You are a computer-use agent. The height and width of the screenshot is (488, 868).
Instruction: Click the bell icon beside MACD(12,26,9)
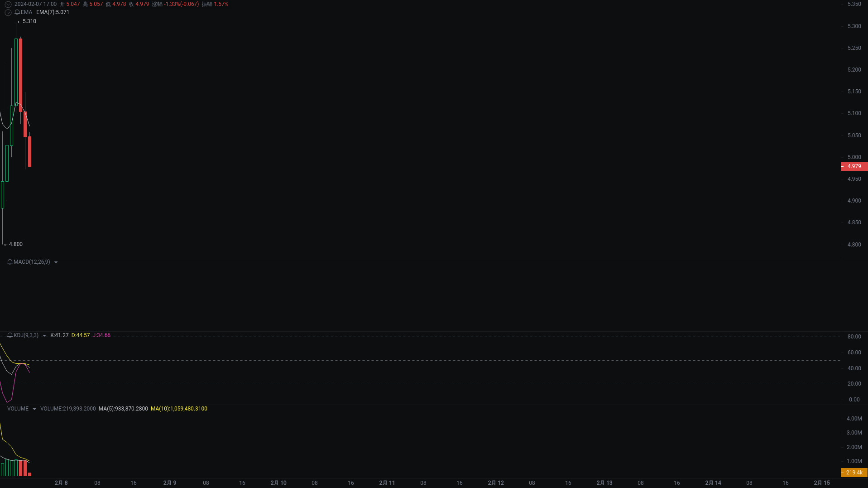click(10, 262)
